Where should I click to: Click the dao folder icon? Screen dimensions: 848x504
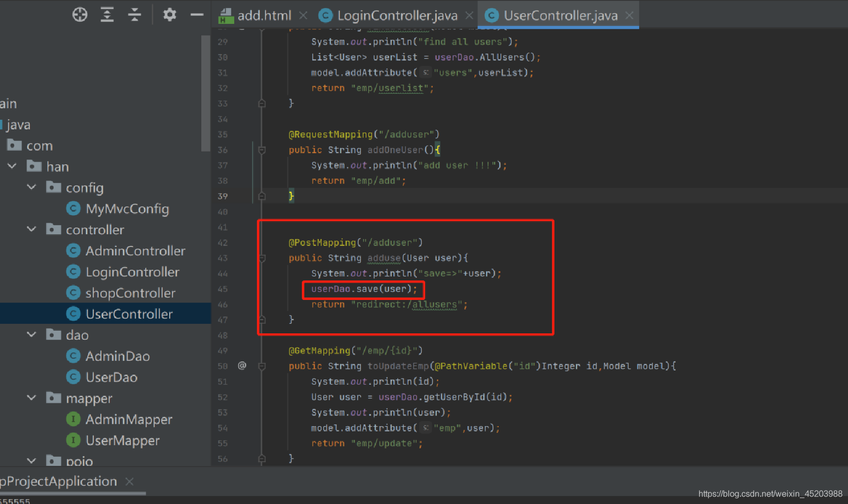pyautogui.click(x=54, y=334)
